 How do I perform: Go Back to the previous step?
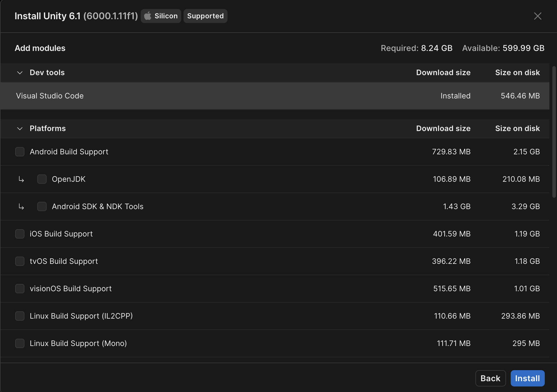coord(490,378)
